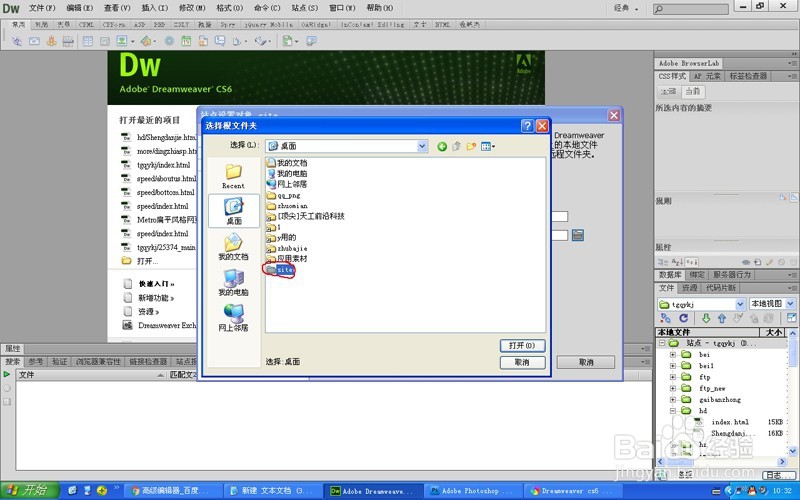Select 我的电脑 in dialog places bar
Screen dimensions: 800x500
pyautogui.click(x=233, y=282)
